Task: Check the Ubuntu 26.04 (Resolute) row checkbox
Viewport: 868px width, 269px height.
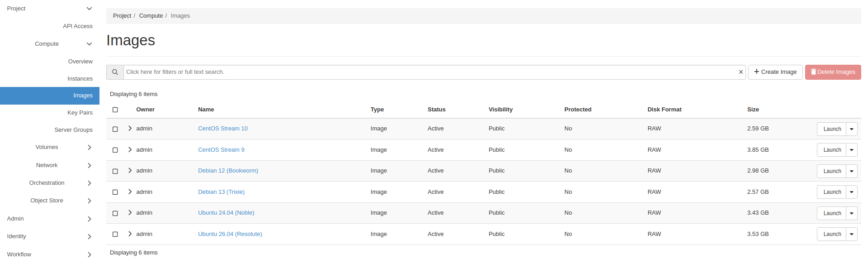Action: coord(115,234)
